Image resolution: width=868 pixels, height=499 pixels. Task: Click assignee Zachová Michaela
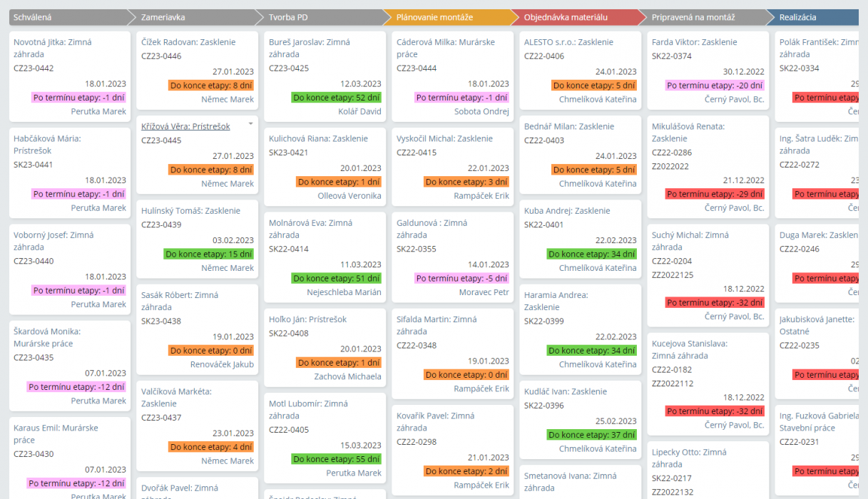click(348, 376)
